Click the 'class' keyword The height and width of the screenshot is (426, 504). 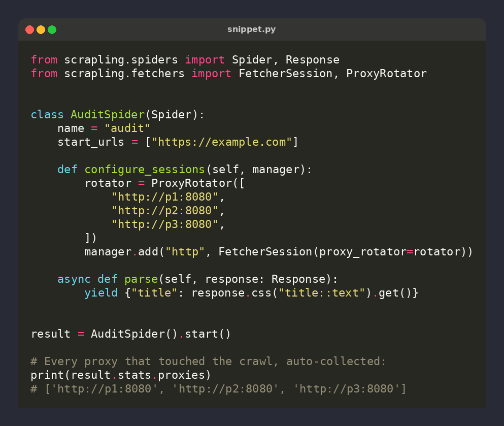point(47,115)
